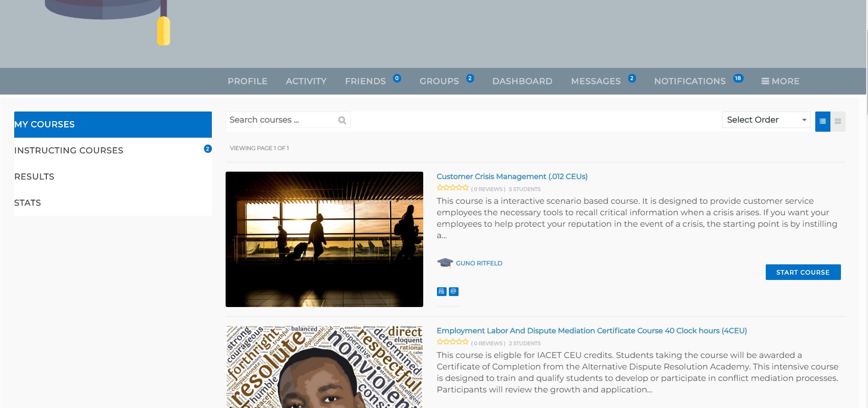Click Guno Ritfeld's graduation cap avatar
The height and width of the screenshot is (408, 868).
pos(445,263)
